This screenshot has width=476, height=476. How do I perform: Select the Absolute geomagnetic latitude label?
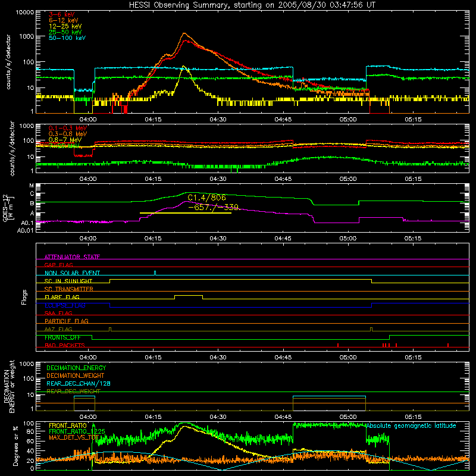point(411,425)
